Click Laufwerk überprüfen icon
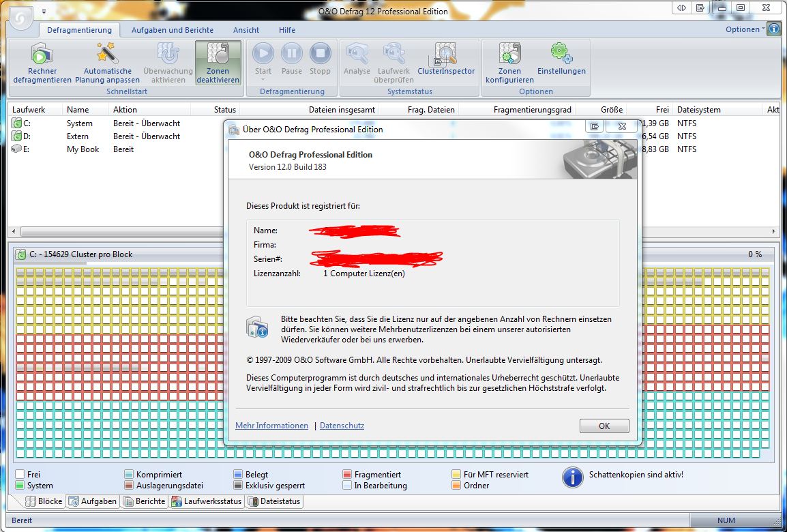Image resolution: width=787 pixels, height=532 pixels. coord(393,54)
